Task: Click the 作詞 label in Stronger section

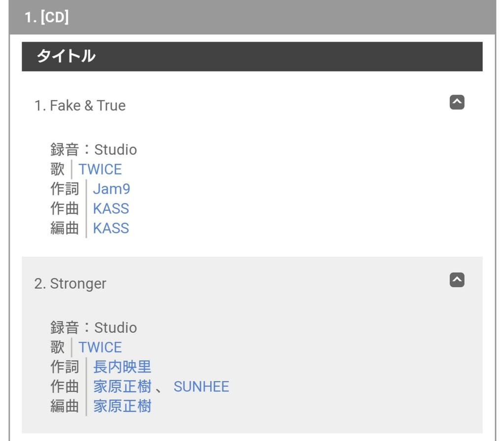Action: 64,367
